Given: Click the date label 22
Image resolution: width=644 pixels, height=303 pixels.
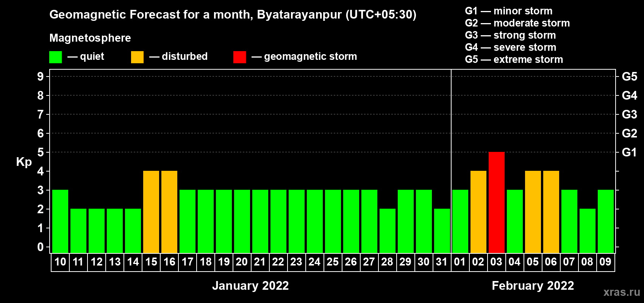Looking at the screenshot, I should point(278,262).
